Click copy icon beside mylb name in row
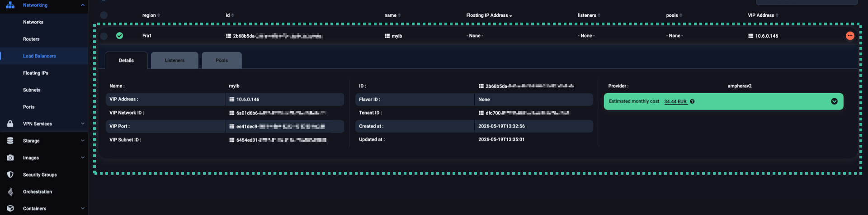The width and height of the screenshot is (868, 215). 387,36
